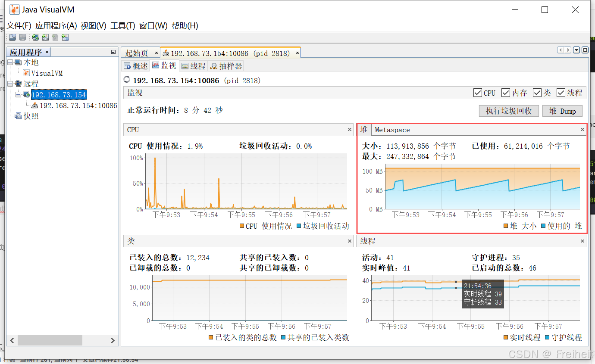Click the grayed Add VM Coredump toolbar icon
The image size is (595, 364).
(55, 37)
